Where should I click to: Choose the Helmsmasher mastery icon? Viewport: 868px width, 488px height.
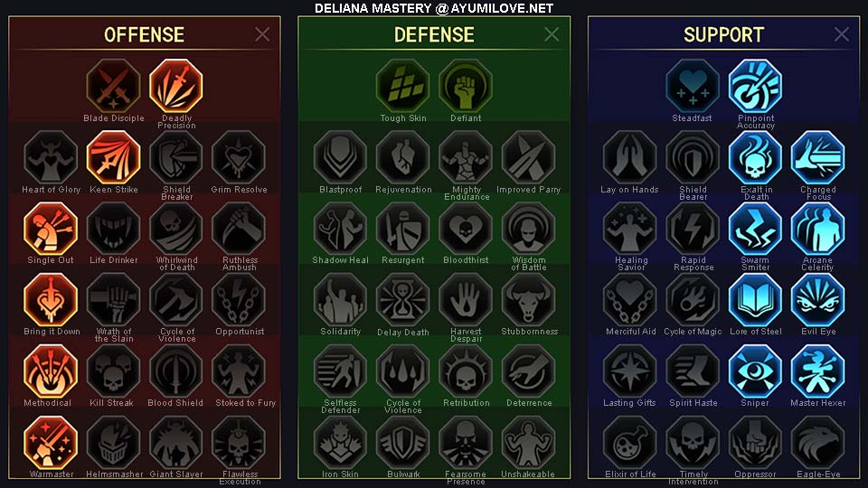pyautogui.click(x=114, y=443)
